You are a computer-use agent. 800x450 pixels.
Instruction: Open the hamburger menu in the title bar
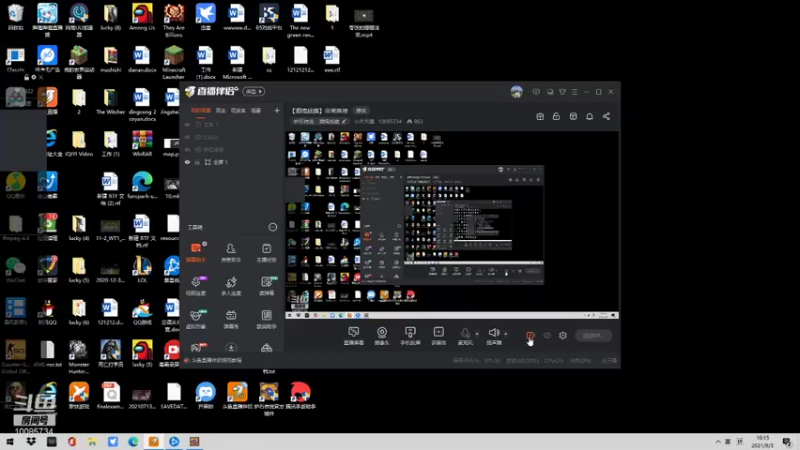[x=574, y=92]
